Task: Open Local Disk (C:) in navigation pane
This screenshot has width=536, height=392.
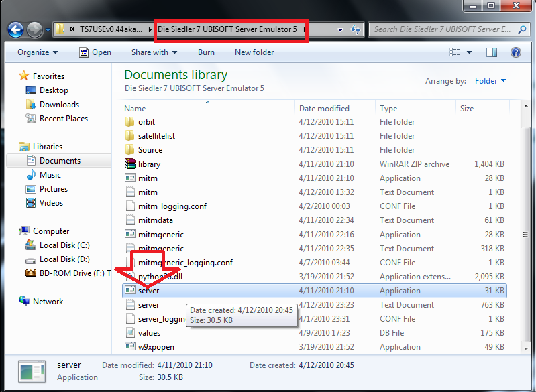Action: 64,245
